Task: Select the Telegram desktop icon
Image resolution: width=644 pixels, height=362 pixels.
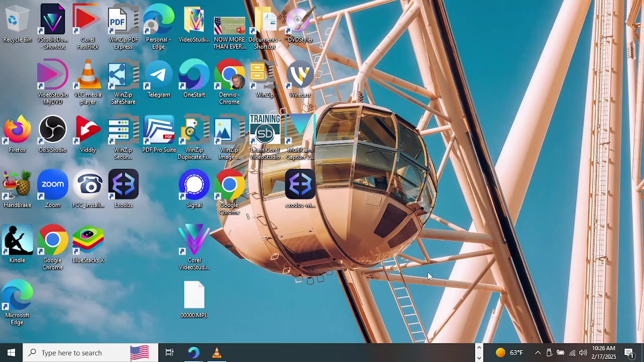Action: pyautogui.click(x=158, y=79)
